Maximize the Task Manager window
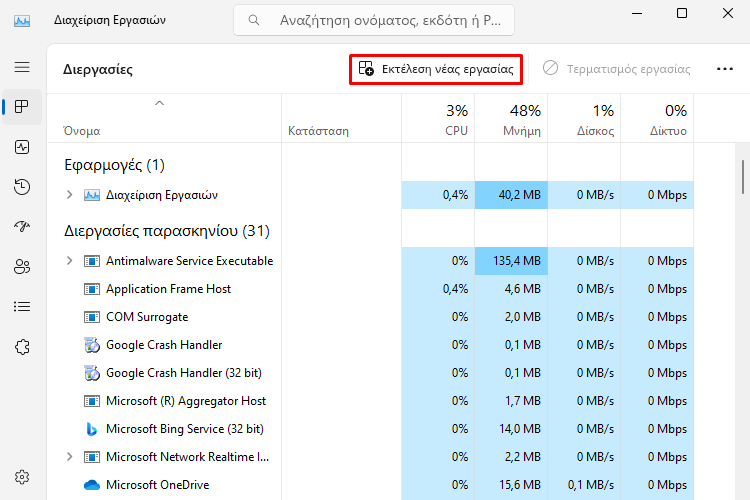 [682, 13]
